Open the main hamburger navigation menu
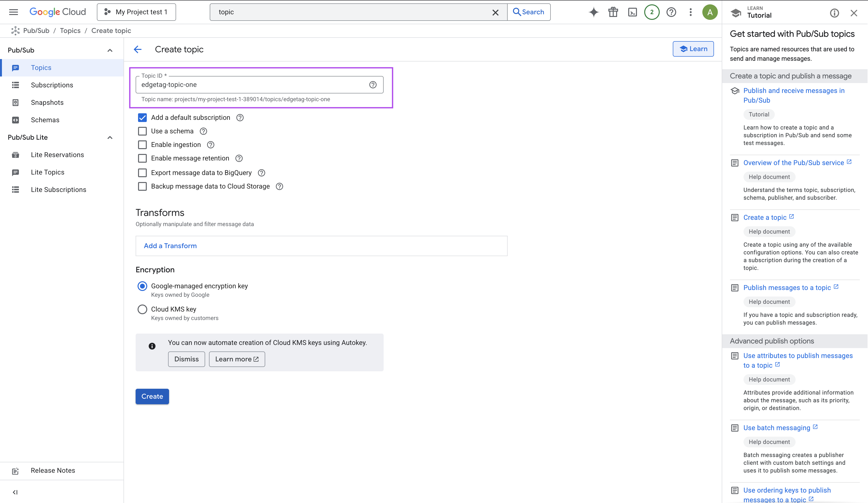 pos(13,12)
